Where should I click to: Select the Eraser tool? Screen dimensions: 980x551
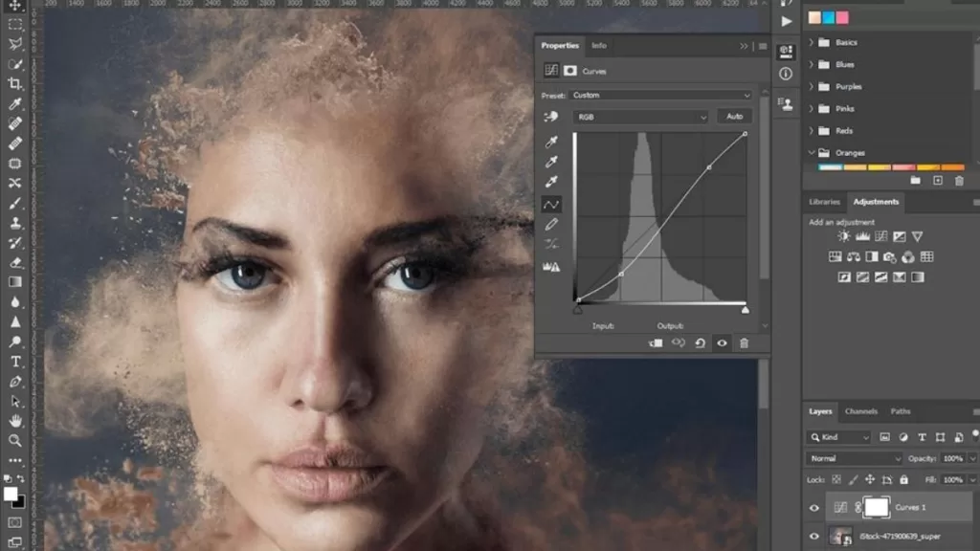tap(15, 262)
